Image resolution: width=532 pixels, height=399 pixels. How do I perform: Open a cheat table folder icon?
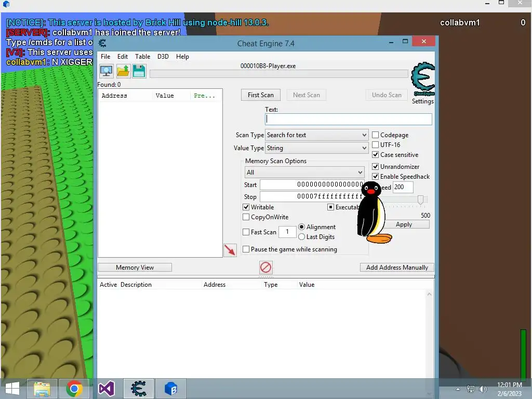(x=123, y=71)
